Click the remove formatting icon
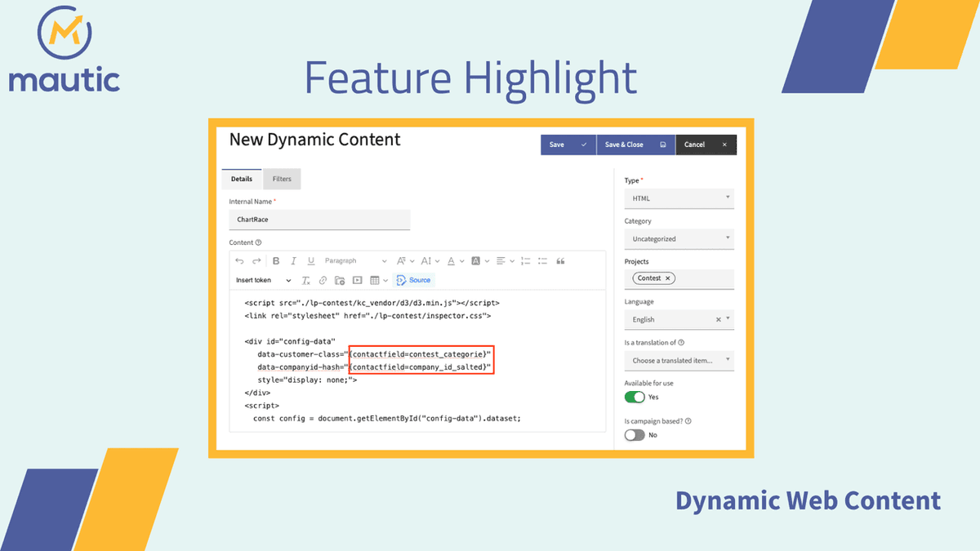Screen dimensions: 980x551 point(305,280)
